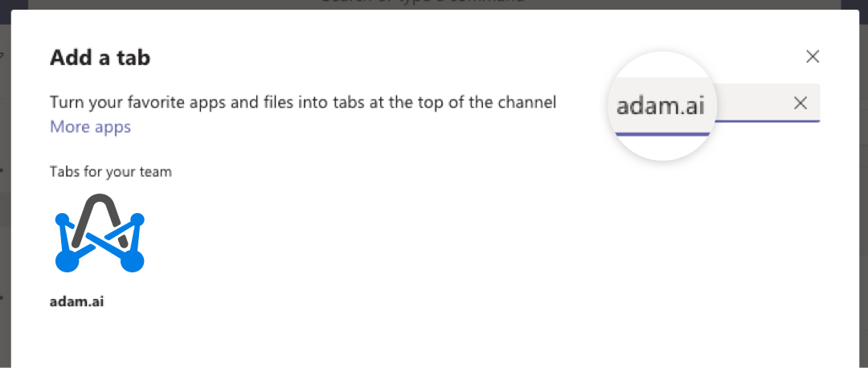Viewport: 868px width, 368px height.
Task: Focus the search field containing adam.ai
Action: click(x=714, y=103)
